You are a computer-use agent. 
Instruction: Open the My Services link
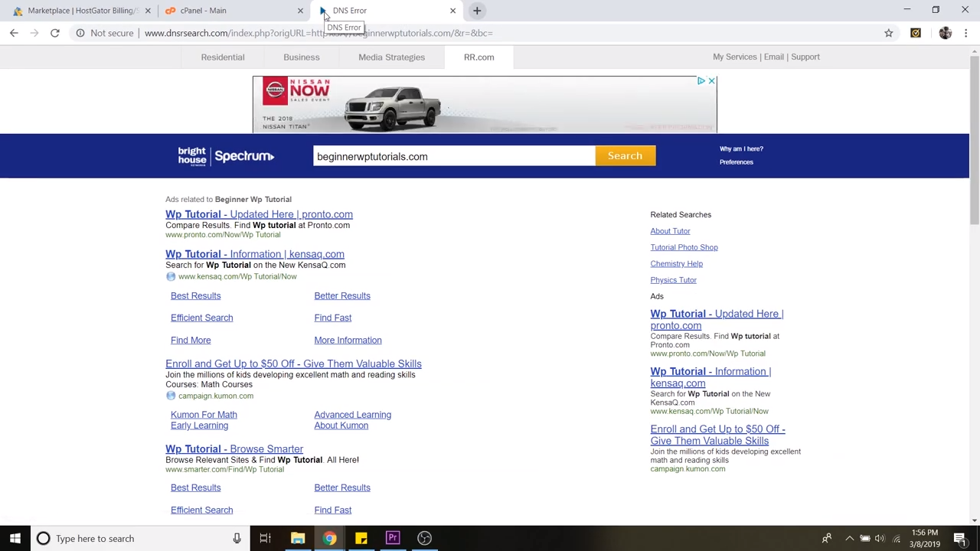735,57
